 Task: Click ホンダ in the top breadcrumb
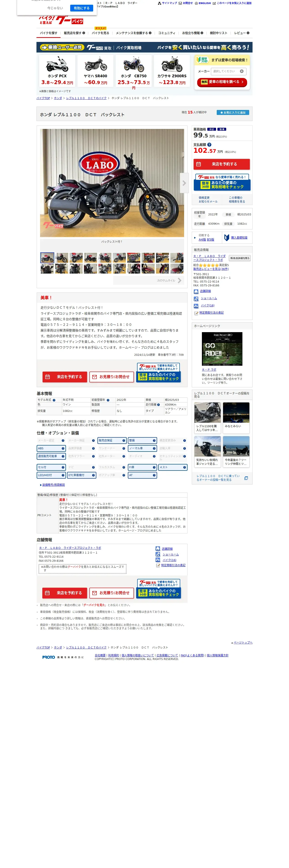(58, 98)
